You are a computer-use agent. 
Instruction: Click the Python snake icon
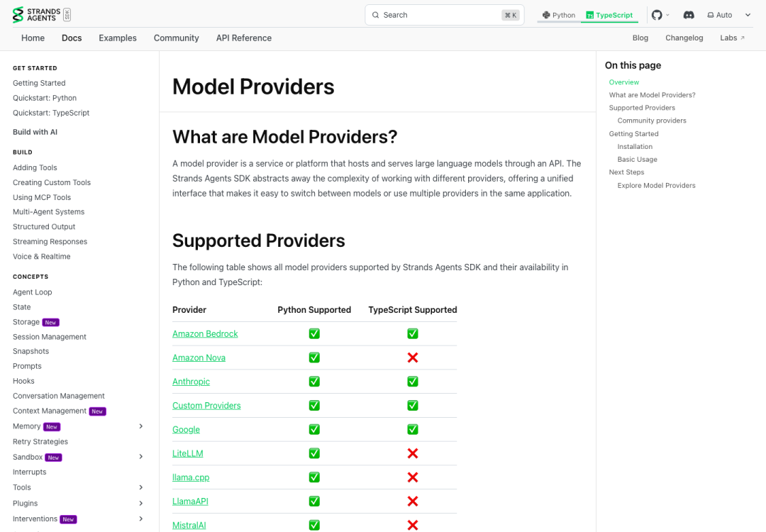click(x=546, y=15)
